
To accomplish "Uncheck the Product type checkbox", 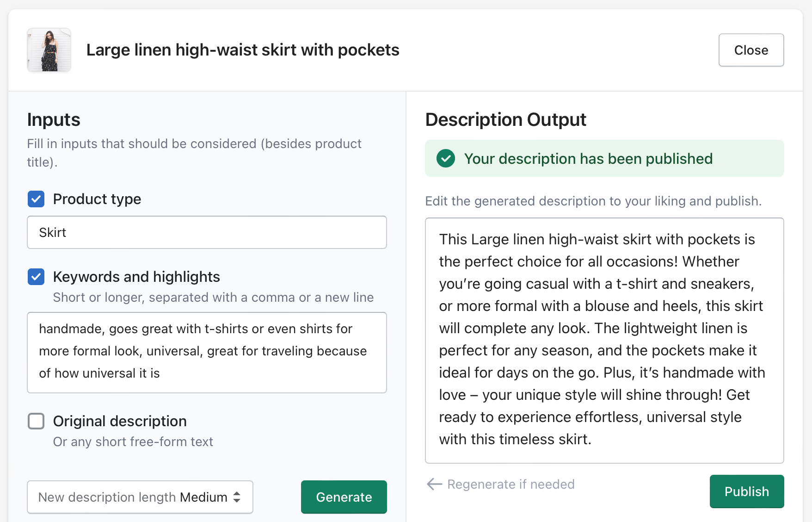I will tap(36, 199).
